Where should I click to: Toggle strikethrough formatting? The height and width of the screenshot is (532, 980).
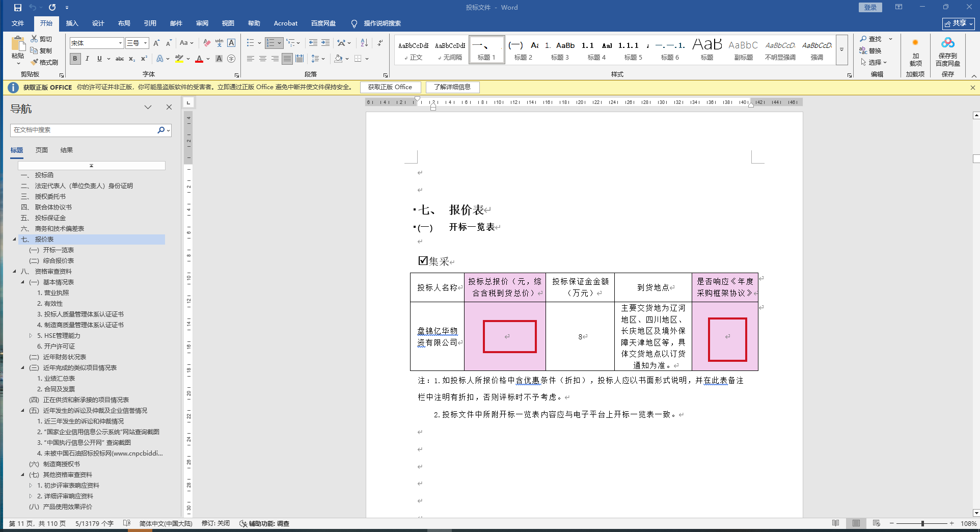pos(120,59)
